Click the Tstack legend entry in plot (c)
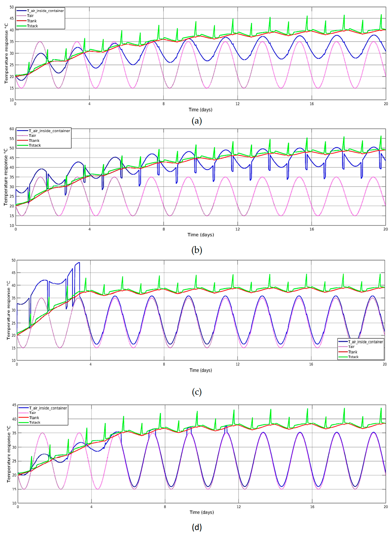The image size is (392, 537). tap(353, 357)
